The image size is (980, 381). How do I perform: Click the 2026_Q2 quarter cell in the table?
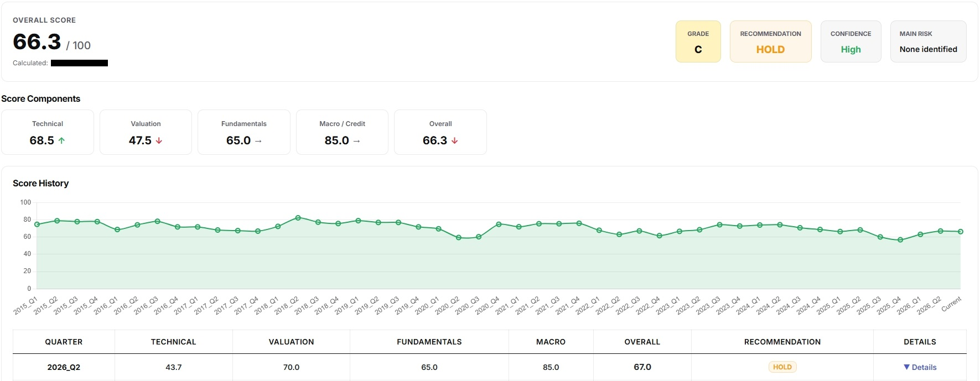[64, 367]
